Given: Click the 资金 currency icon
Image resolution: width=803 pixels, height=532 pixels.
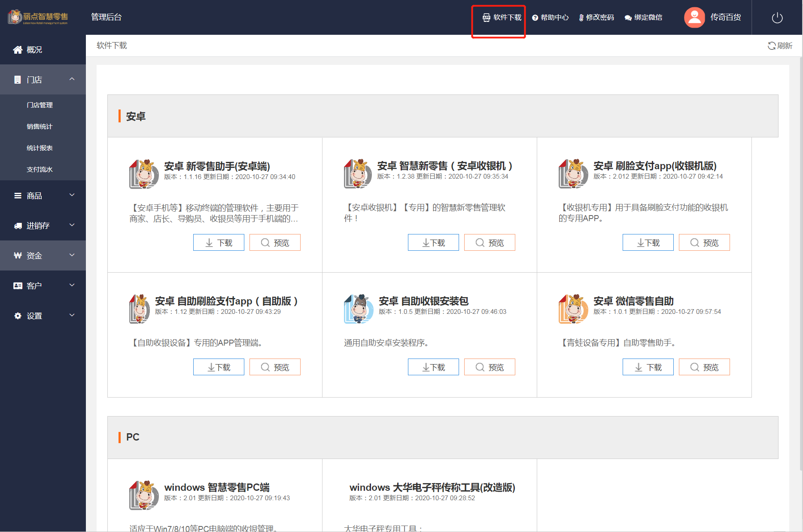Looking at the screenshot, I should (x=18, y=256).
